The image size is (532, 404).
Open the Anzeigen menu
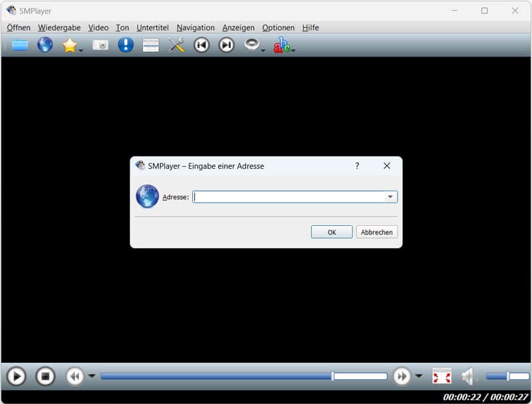238,27
